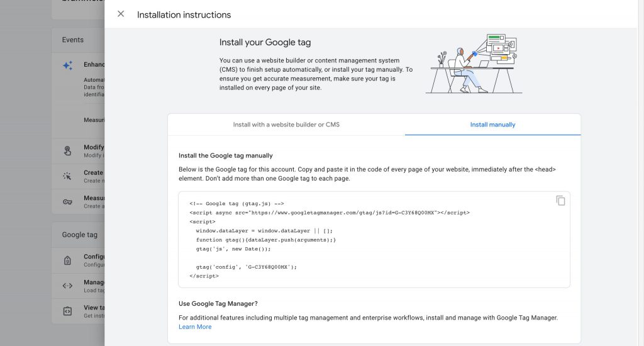Select the Create events row text
Image resolution: width=644 pixels, height=346 pixels.
(94, 176)
